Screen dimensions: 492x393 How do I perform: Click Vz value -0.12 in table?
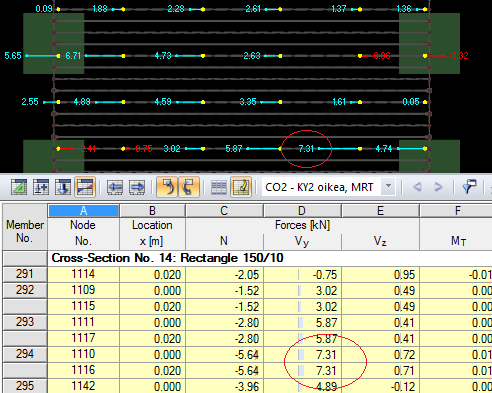(380, 386)
